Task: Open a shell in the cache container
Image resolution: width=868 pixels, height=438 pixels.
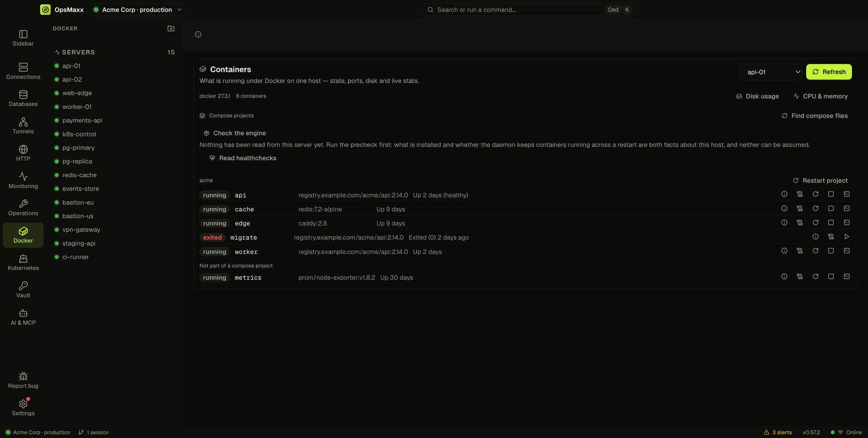Action: point(847,209)
